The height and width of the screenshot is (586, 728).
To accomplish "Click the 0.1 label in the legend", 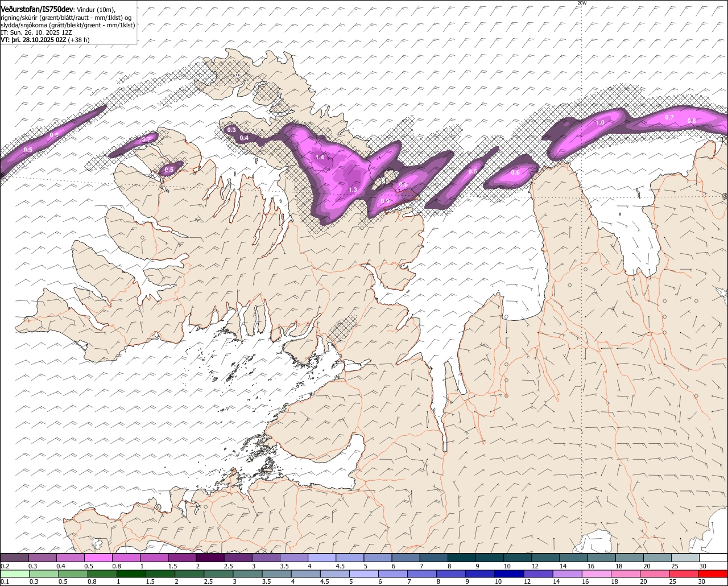I will 5,581.
